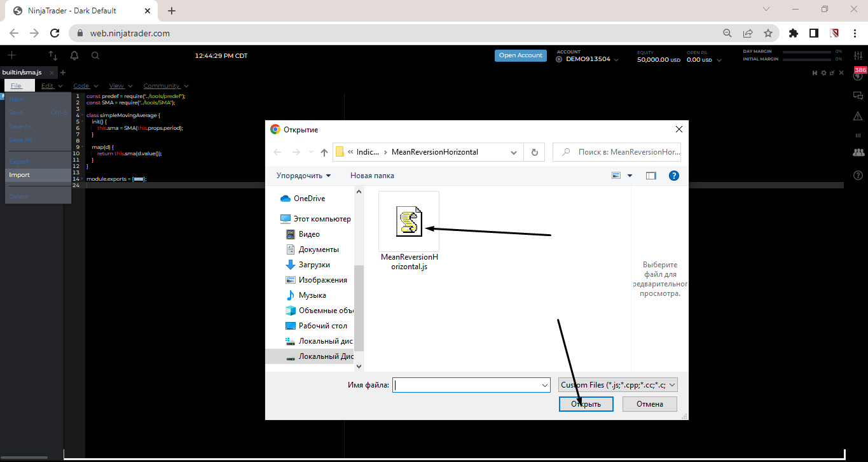Select the MeanReversionHorizontal.js file
868x462 pixels.
pos(410,232)
